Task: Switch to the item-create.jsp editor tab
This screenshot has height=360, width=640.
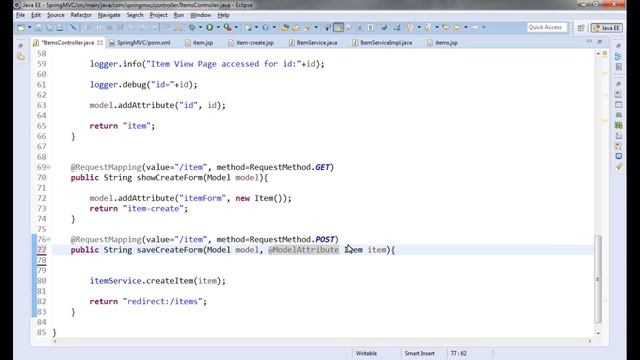Action: point(251,42)
